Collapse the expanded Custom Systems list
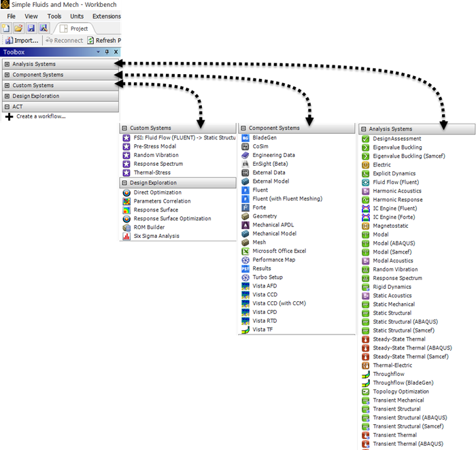The width and height of the screenshot is (476, 450). (124, 128)
